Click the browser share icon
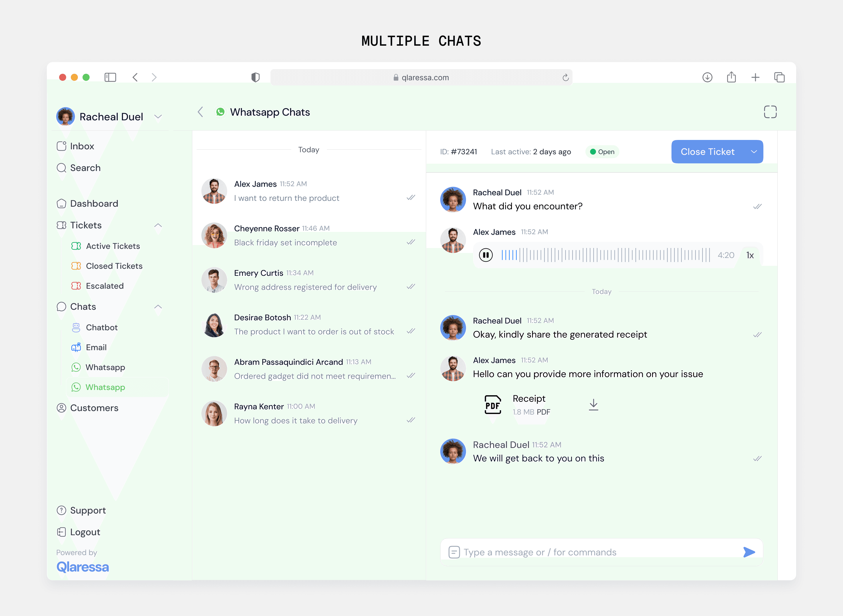 pyautogui.click(x=731, y=77)
